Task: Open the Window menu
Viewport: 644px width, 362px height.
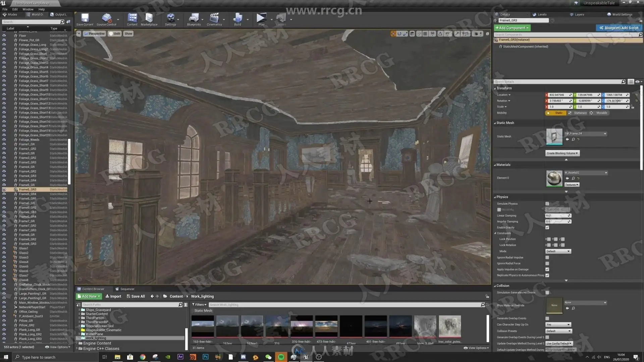Action: pyautogui.click(x=28, y=9)
